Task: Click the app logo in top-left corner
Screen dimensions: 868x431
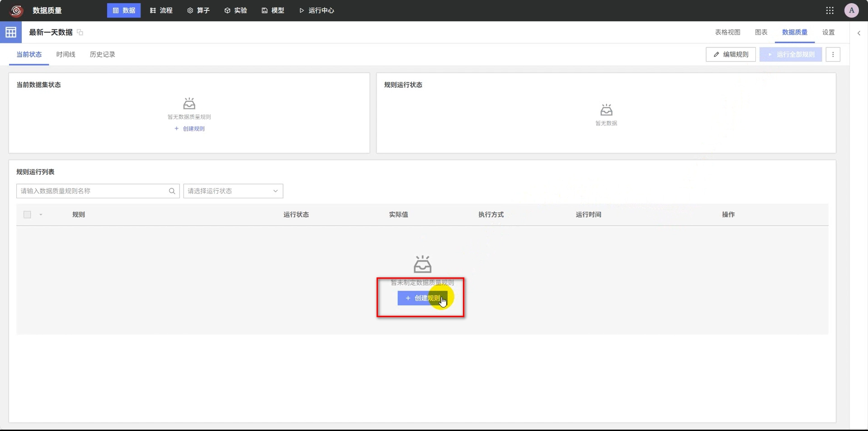Action: [17, 10]
